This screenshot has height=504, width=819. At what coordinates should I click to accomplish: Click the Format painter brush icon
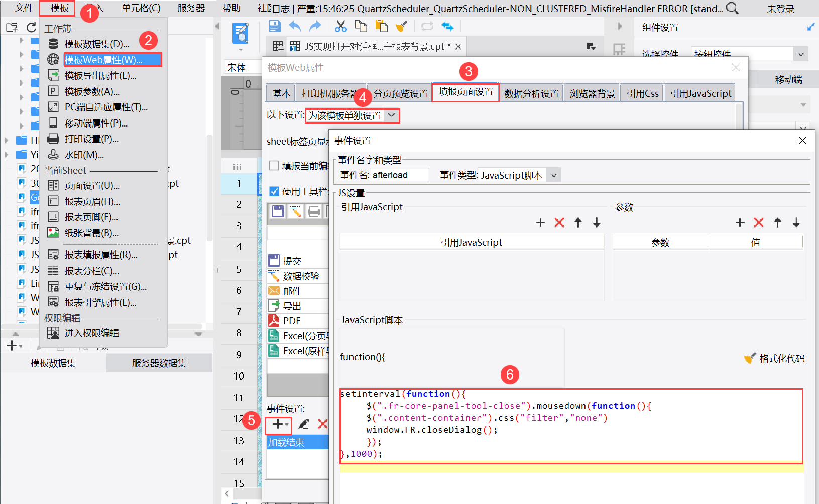tap(401, 26)
